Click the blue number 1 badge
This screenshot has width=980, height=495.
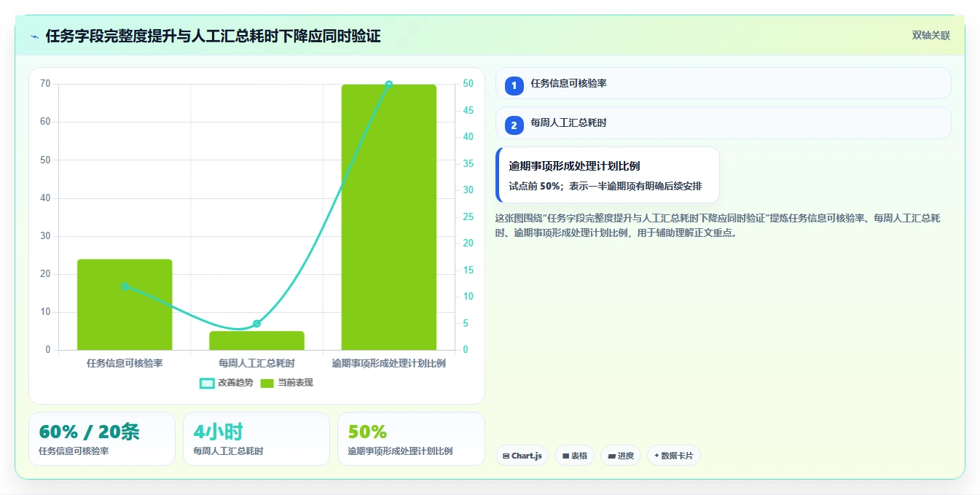514,85
